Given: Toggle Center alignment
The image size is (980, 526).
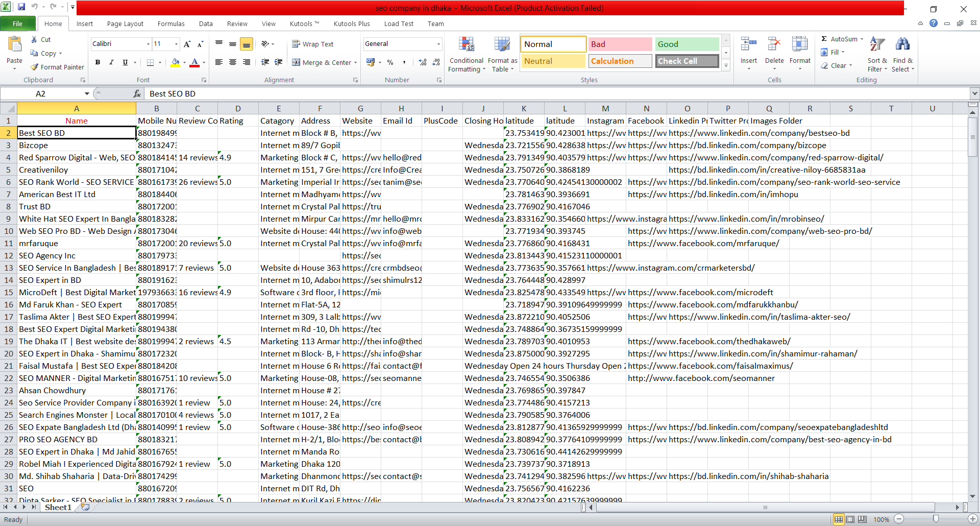Looking at the screenshot, I should (x=232, y=62).
